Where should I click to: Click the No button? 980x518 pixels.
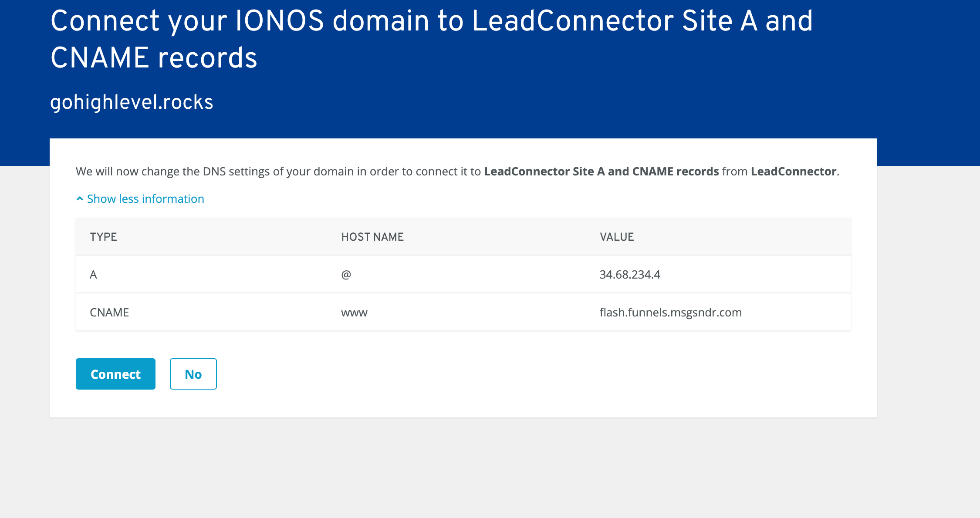[x=193, y=374]
